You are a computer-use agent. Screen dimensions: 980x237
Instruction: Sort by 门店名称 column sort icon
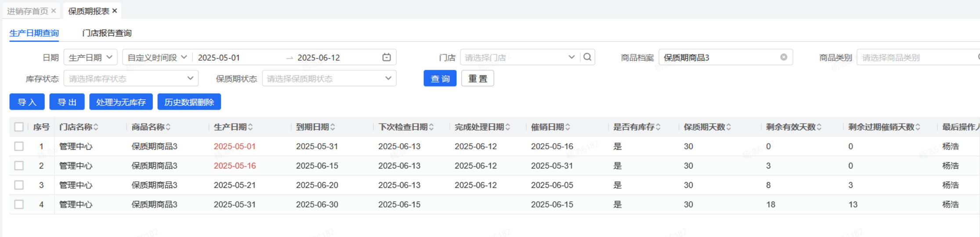[x=96, y=127]
